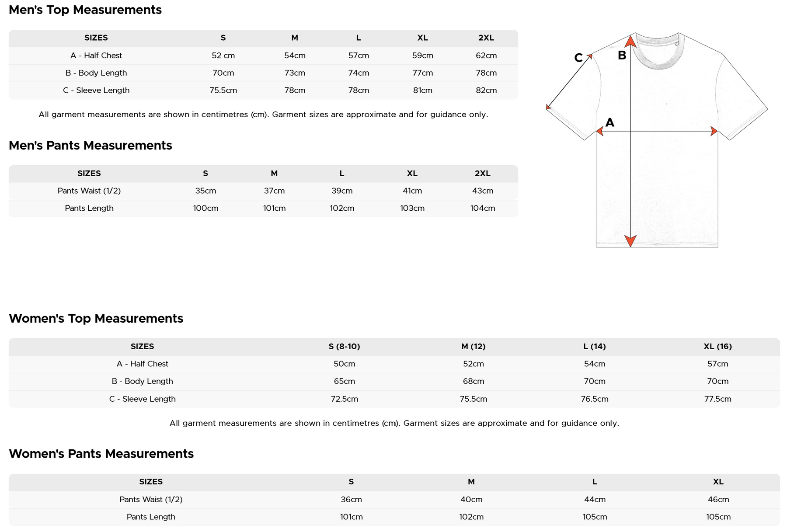Click the 2XL column header in Men's Top table
The height and width of the screenshot is (532, 787).
click(x=486, y=38)
